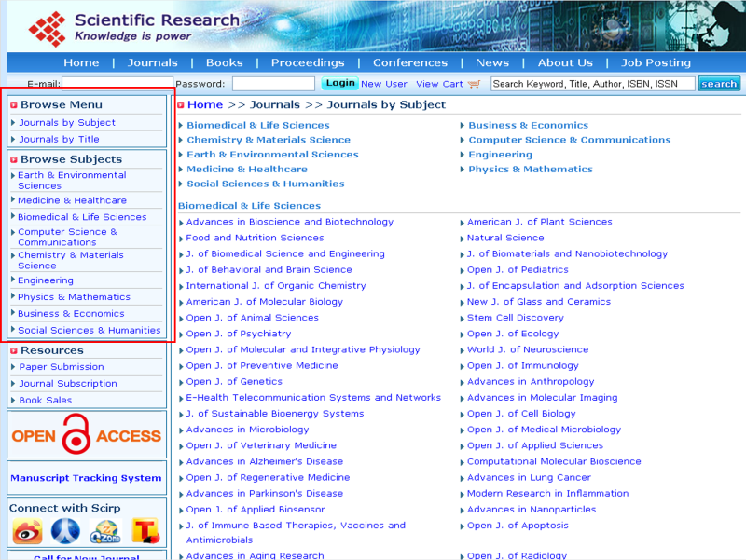Browse Physics & Mathematics in sidebar

click(74, 296)
